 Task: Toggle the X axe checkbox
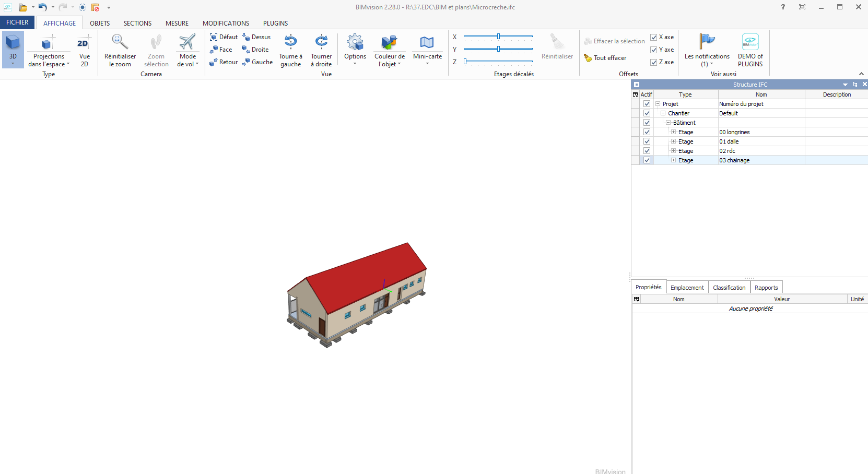click(654, 37)
